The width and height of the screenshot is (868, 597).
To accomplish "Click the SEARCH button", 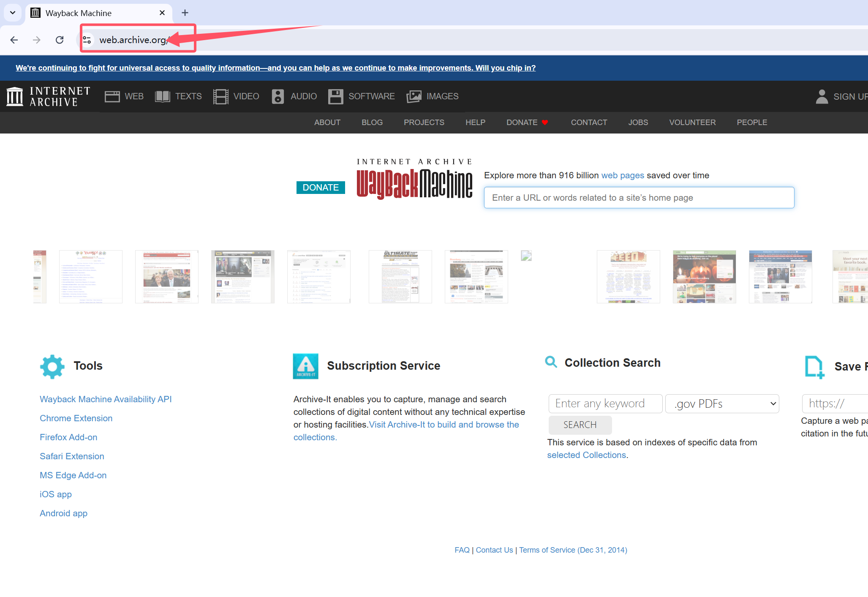I will 580,425.
